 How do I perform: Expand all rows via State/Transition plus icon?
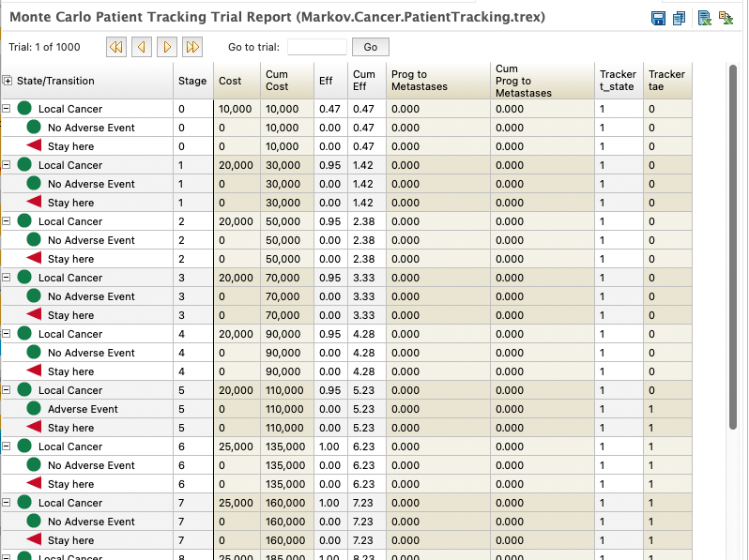coord(8,81)
